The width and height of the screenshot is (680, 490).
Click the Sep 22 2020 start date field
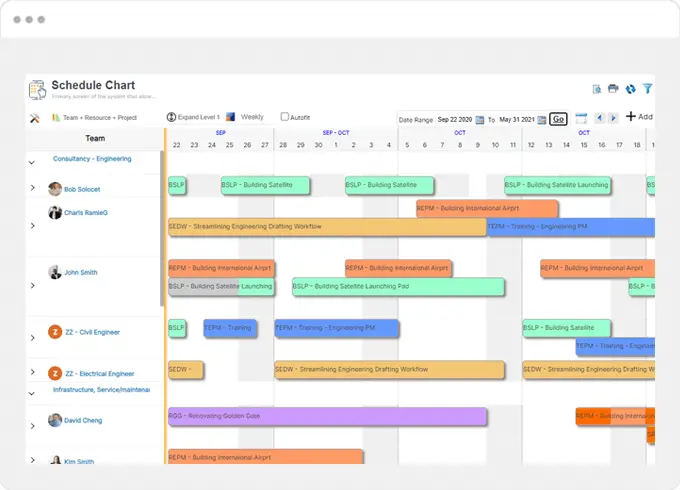pyautogui.click(x=454, y=119)
